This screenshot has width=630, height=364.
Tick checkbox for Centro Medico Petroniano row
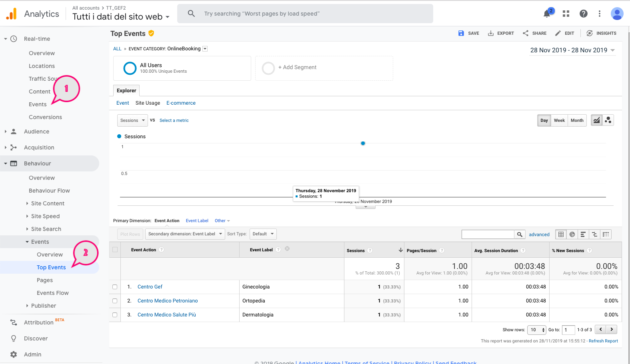[115, 301]
